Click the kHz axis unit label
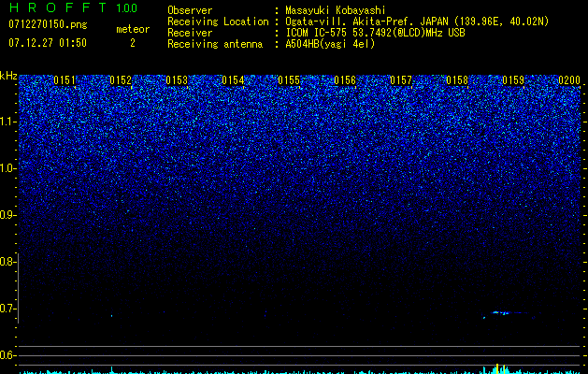 coord(8,76)
